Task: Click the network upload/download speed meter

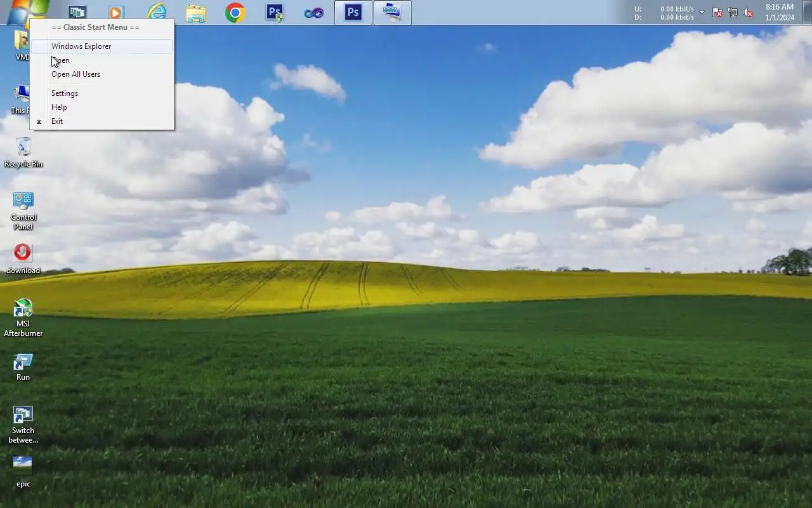Action: click(x=664, y=13)
